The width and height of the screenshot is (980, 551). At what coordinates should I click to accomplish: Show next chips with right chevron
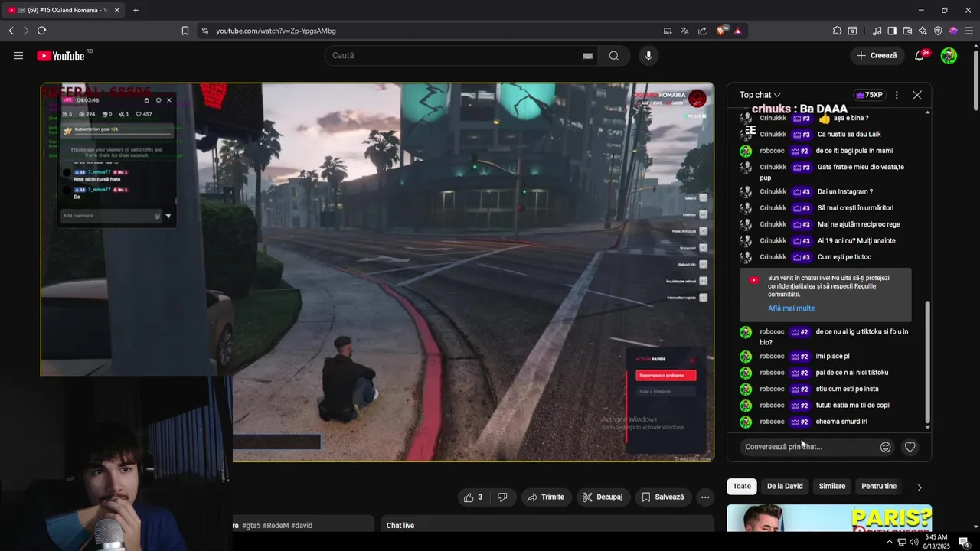[x=919, y=487]
